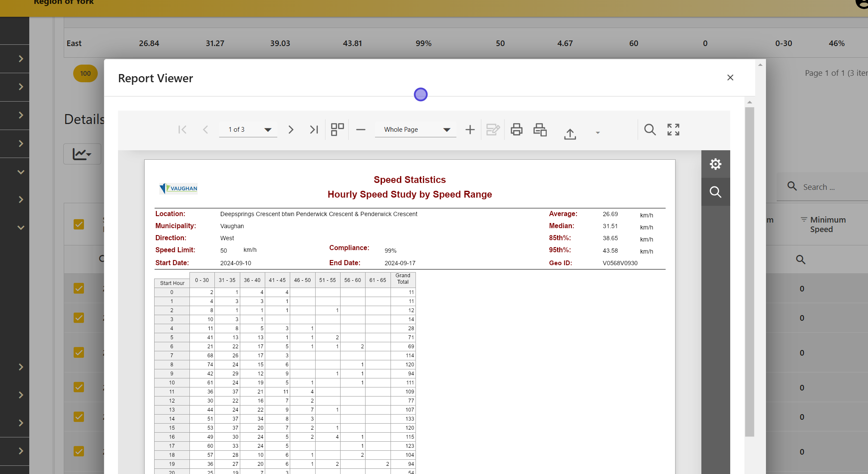Image resolution: width=868 pixels, height=474 pixels.
Task: Zoom out the report
Action: [x=361, y=130]
